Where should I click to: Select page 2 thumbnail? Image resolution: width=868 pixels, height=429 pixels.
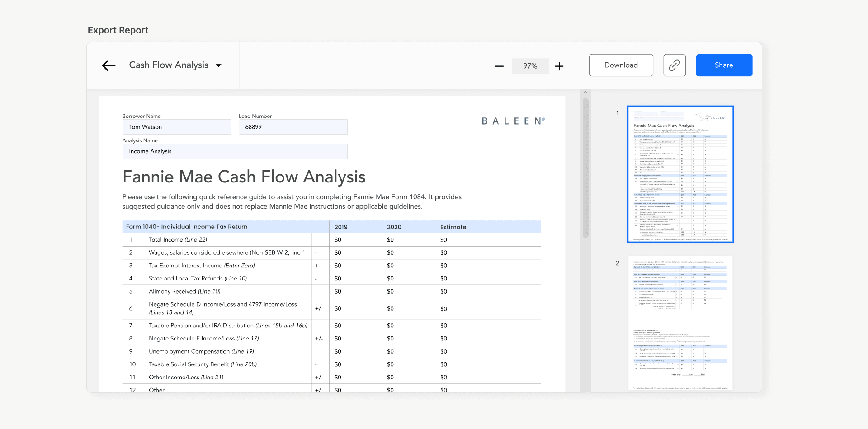tap(680, 322)
